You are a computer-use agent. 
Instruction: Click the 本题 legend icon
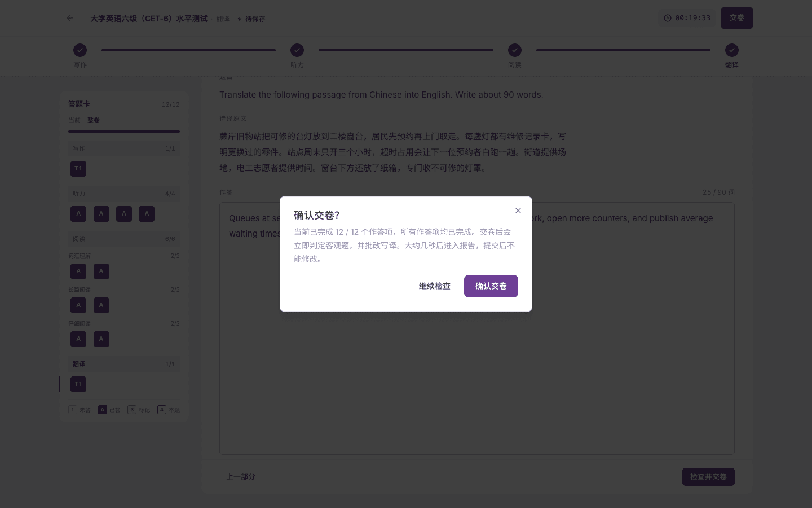point(162,410)
